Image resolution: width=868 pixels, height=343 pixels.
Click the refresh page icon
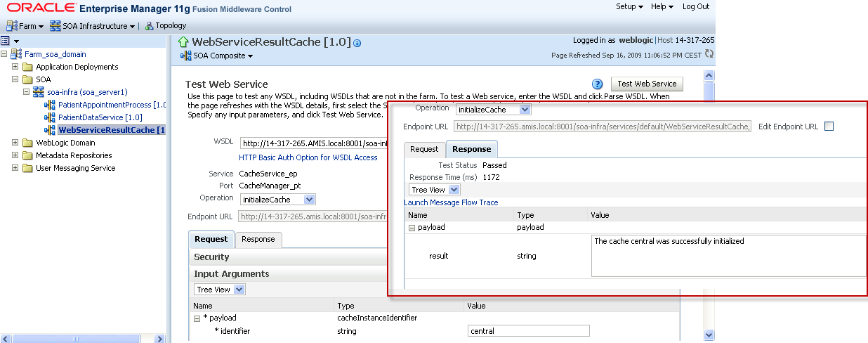pyautogui.click(x=709, y=54)
